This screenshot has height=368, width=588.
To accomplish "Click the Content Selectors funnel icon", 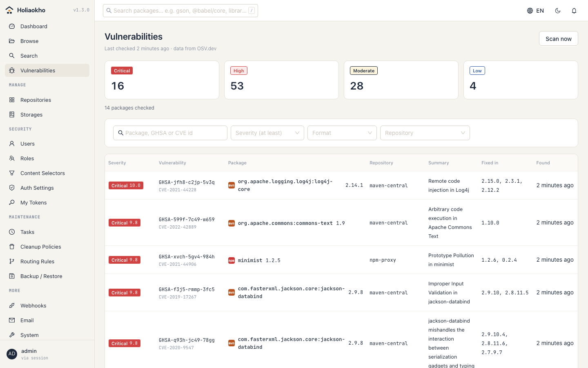I will click(12, 173).
